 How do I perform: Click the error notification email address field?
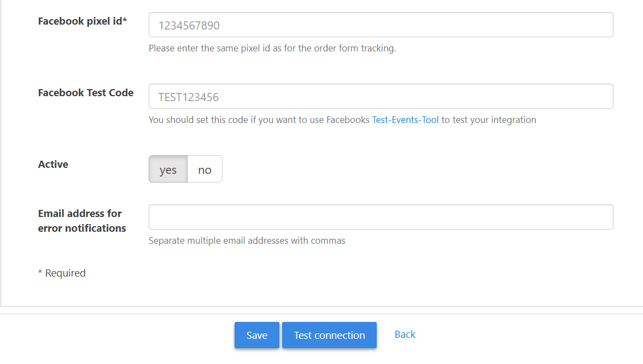coord(381,217)
